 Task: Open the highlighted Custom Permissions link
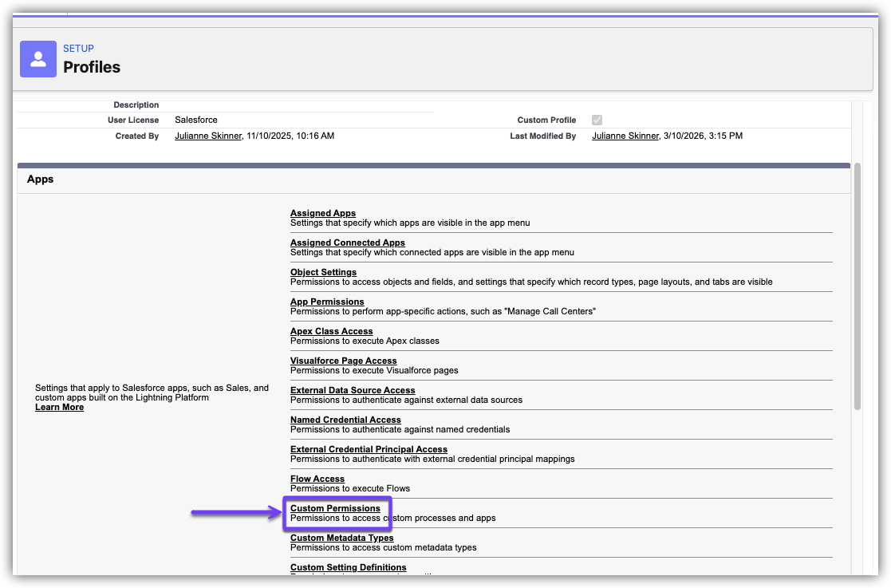[x=335, y=508]
